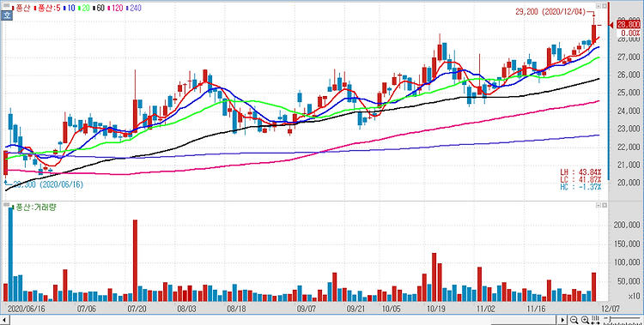Select the green 20 moving average legend
644x325 pixels.
pos(85,9)
